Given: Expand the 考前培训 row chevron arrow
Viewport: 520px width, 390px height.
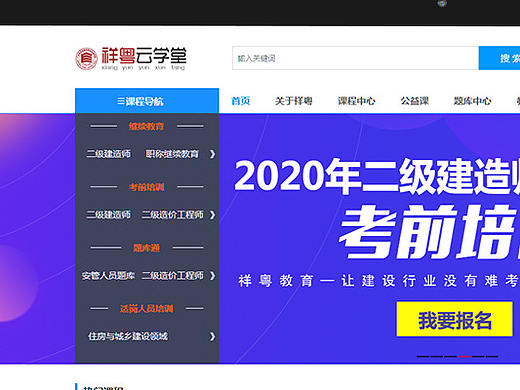Looking at the screenshot, I should tap(212, 215).
